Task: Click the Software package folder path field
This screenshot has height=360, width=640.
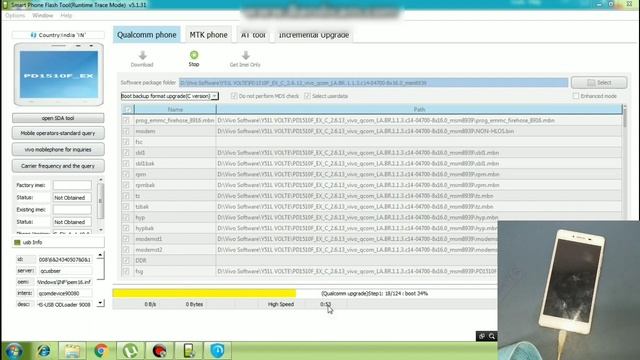Action: pos(373,82)
